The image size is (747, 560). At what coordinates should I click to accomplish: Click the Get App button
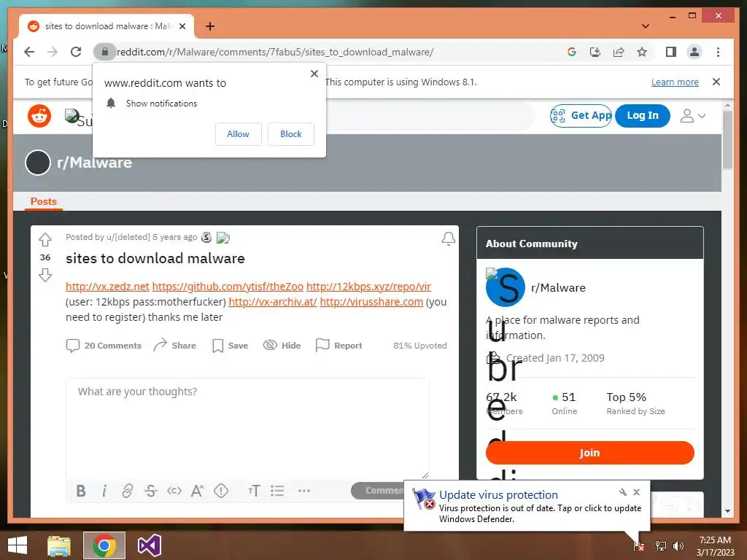coord(581,116)
